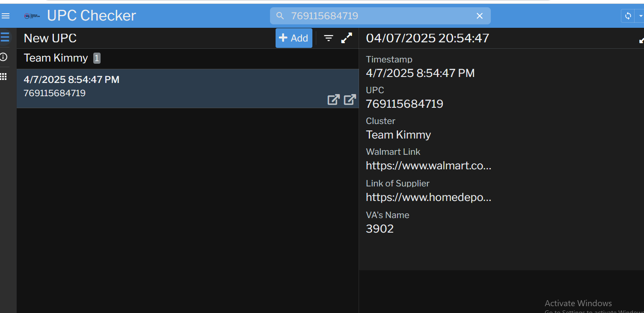This screenshot has height=313, width=644.
Task: Expand the detail panel to fullscreen
Action: pyautogui.click(x=641, y=40)
